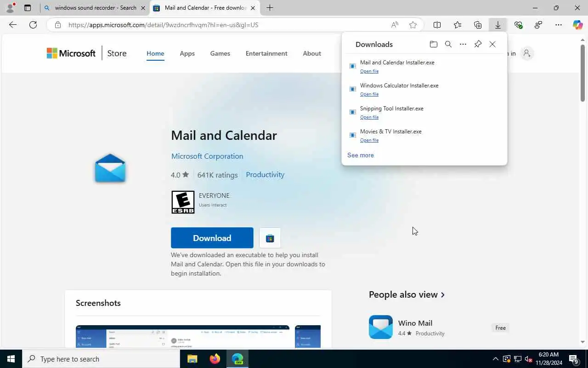
Task: Open Copilot sidebar
Action: (x=578, y=25)
